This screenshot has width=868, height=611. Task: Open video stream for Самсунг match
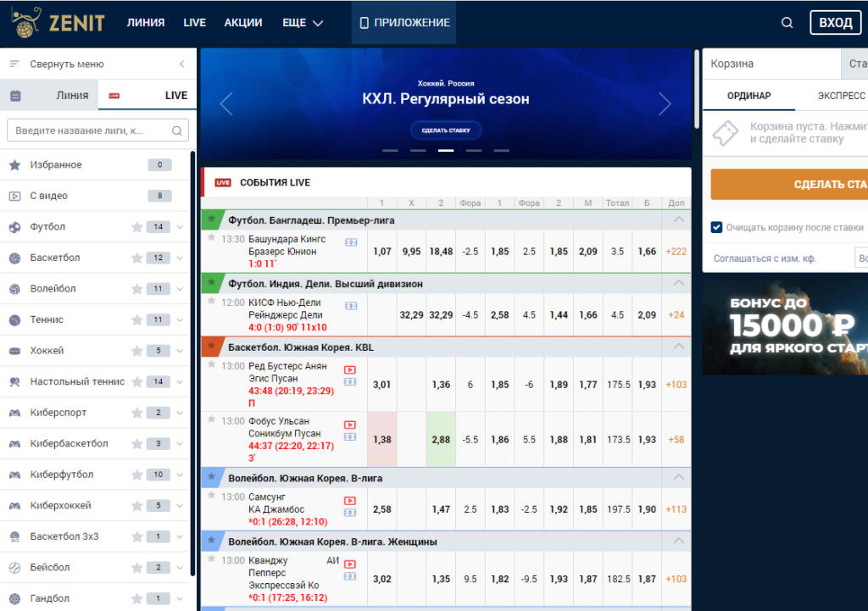pos(350,501)
